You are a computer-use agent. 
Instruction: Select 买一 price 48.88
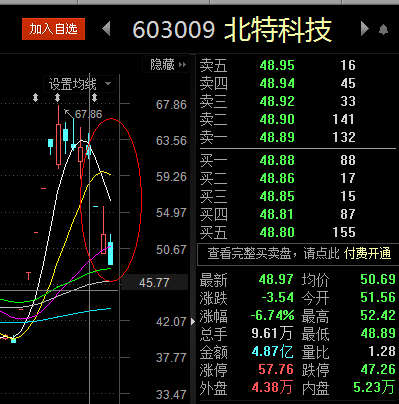coord(277,160)
